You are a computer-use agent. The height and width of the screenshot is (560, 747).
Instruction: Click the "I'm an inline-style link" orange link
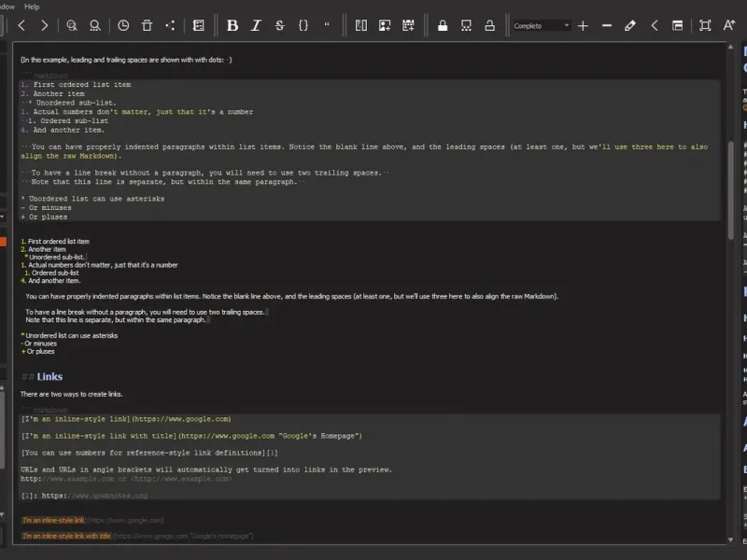point(53,520)
